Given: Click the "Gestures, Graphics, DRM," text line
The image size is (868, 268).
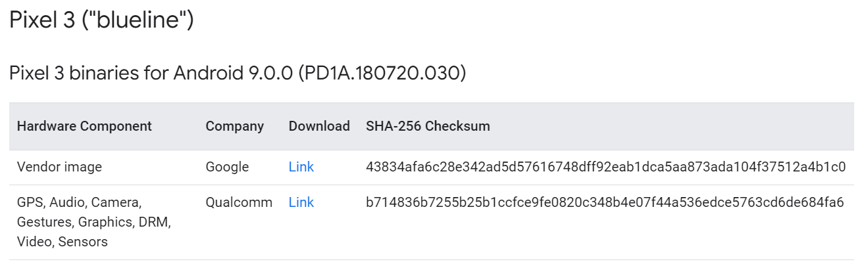Looking at the screenshot, I should click(x=94, y=222).
